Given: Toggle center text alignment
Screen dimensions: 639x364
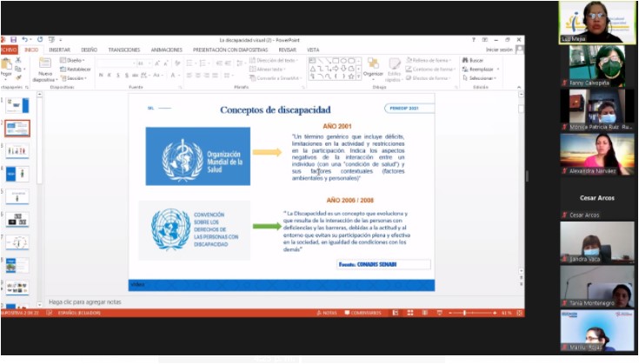Looking at the screenshot, I should coord(197,76).
